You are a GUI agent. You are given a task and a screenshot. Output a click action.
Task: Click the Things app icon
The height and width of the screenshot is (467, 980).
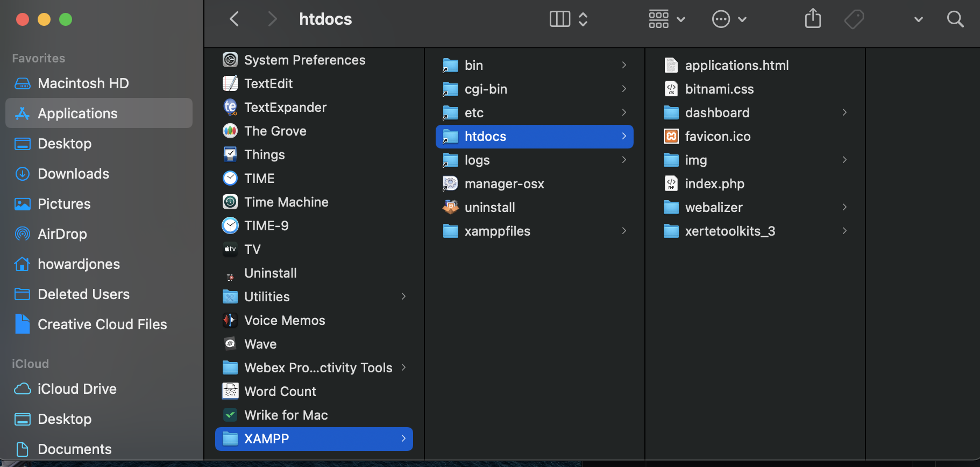click(x=230, y=154)
